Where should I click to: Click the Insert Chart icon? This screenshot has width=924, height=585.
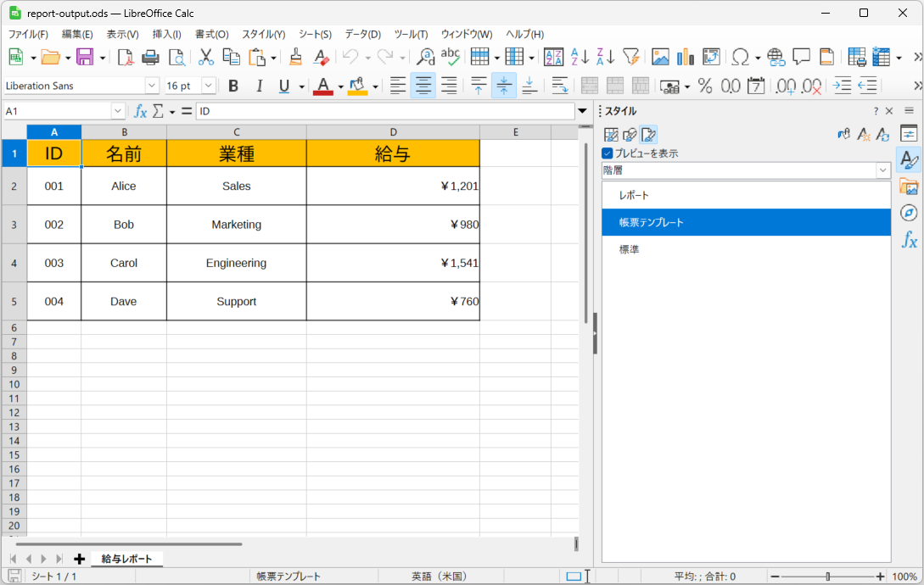[x=686, y=57]
